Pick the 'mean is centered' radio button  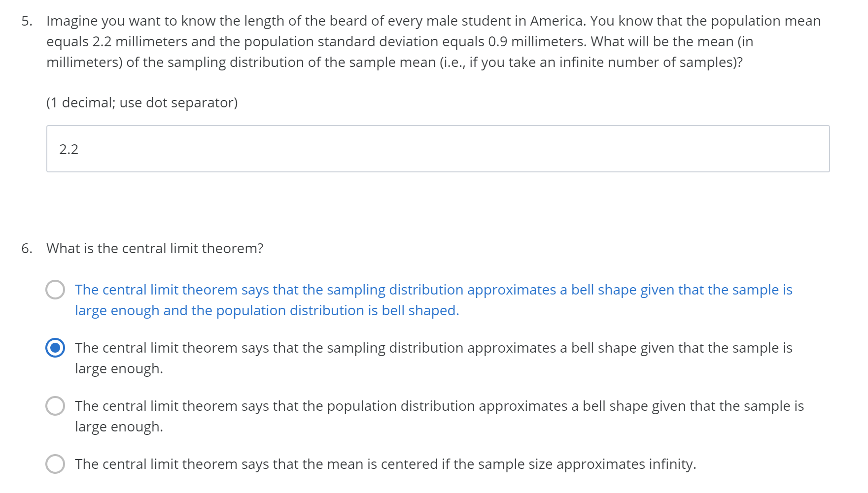click(x=55, y=464)
